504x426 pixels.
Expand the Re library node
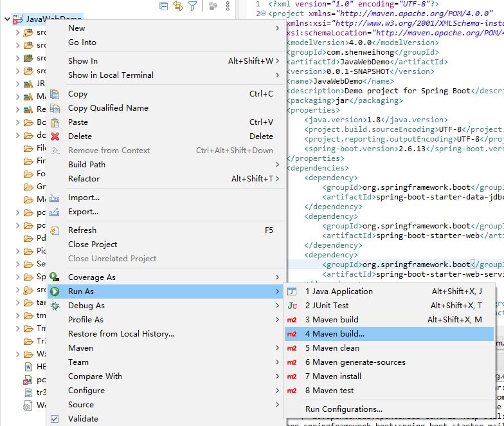[x=18, y=109]
